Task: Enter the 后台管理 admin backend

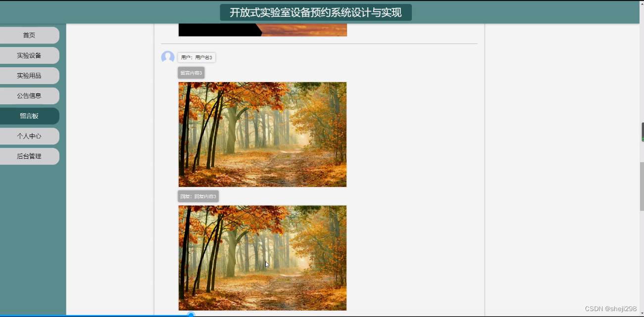Action: [30, 156]
